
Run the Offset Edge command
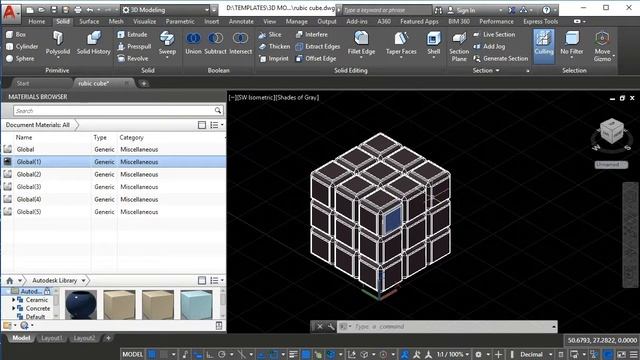coord(316,58)
